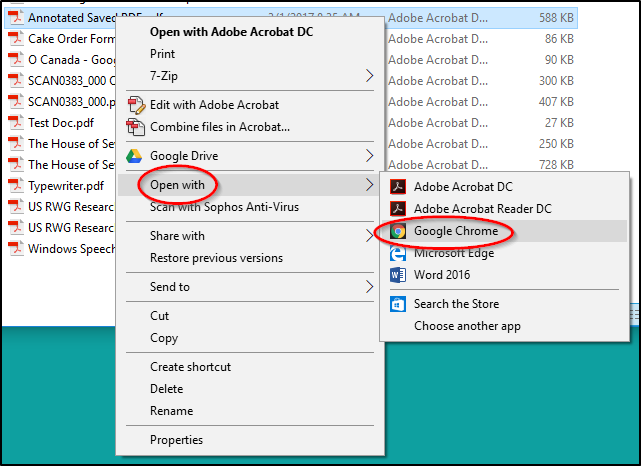Select the Test Doc.pdf file icon

click(16, 123)
